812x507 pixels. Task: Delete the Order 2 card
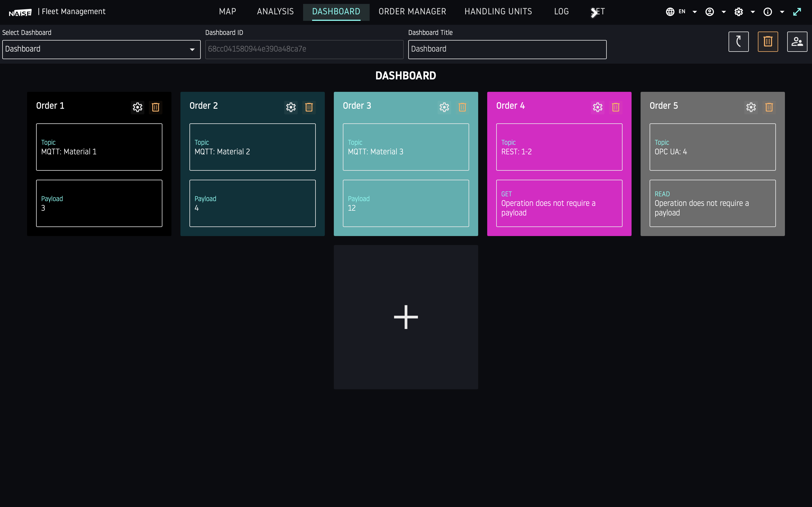point(309,107)
